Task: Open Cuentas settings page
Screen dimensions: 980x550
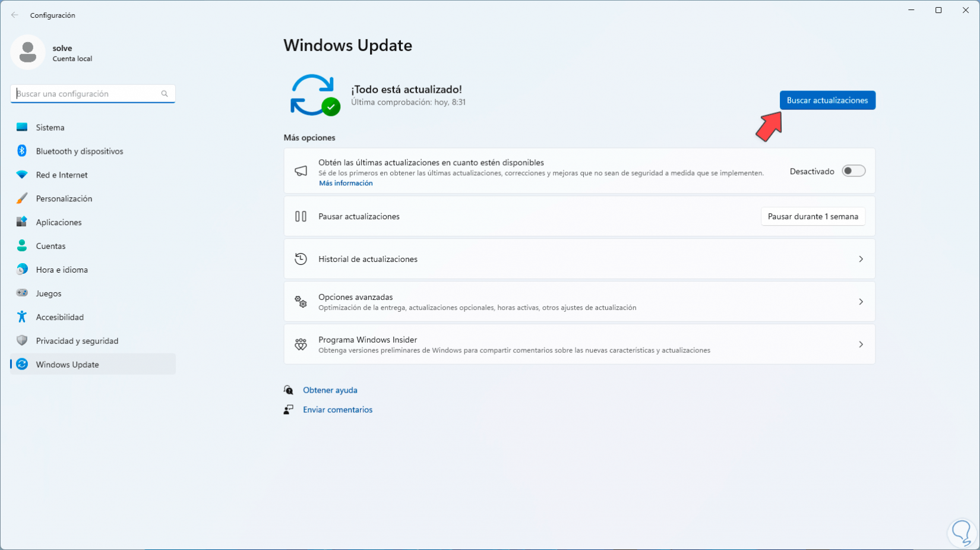Action: (93, 246)
